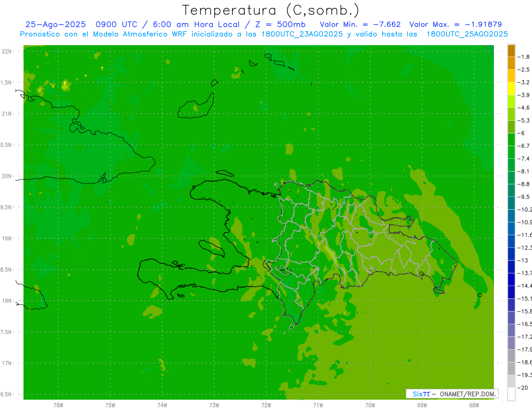The width and height of the screenshot is (532, 411).
Task: Click the "71W" longitude axis label
Action: 318,405
